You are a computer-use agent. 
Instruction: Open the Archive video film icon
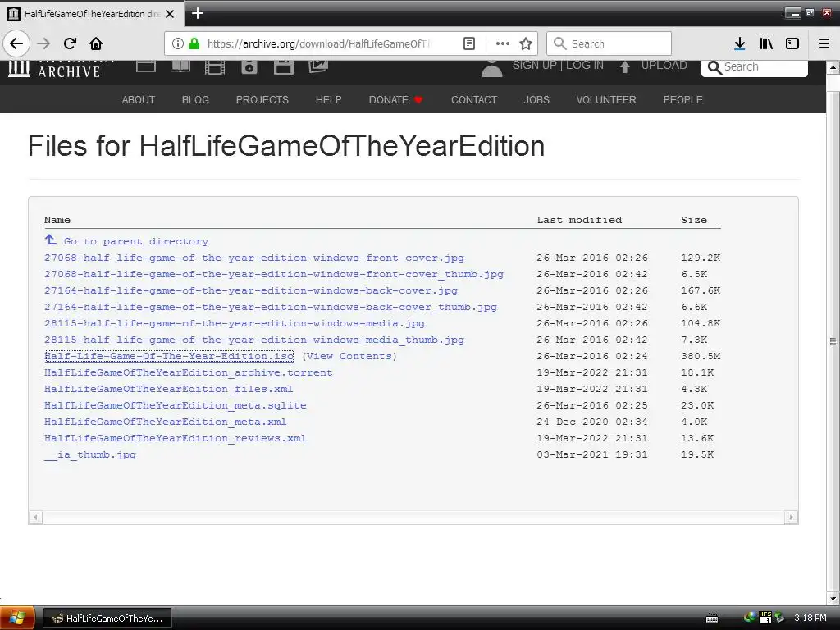pyautogui.click(x=215, y=67)
